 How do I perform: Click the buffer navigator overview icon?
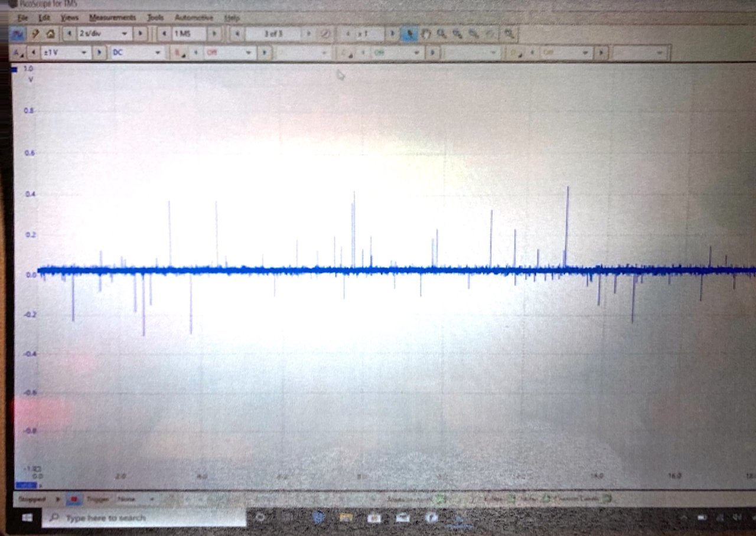coord(325,34)
